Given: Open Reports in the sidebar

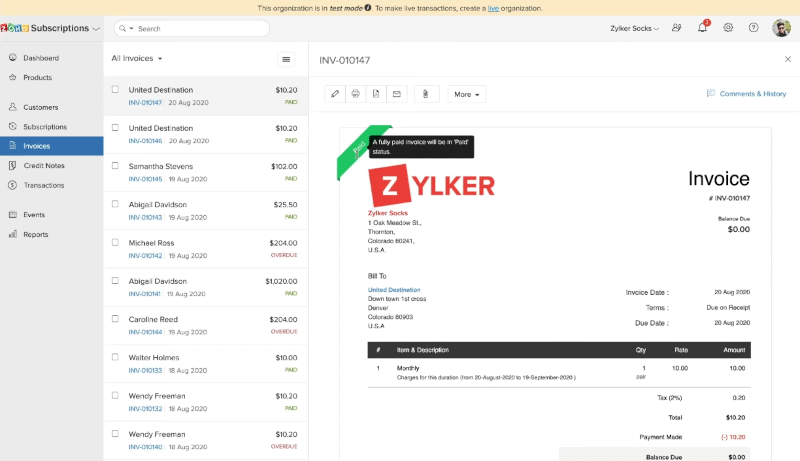Looking at the screenshot, I should pyautogui.click(x=36, y=234).
